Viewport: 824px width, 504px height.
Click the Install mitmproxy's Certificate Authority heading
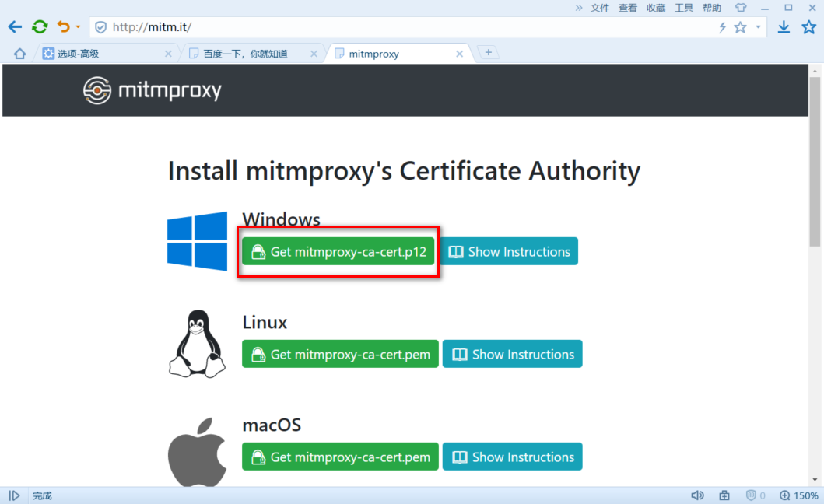point(404,171)
